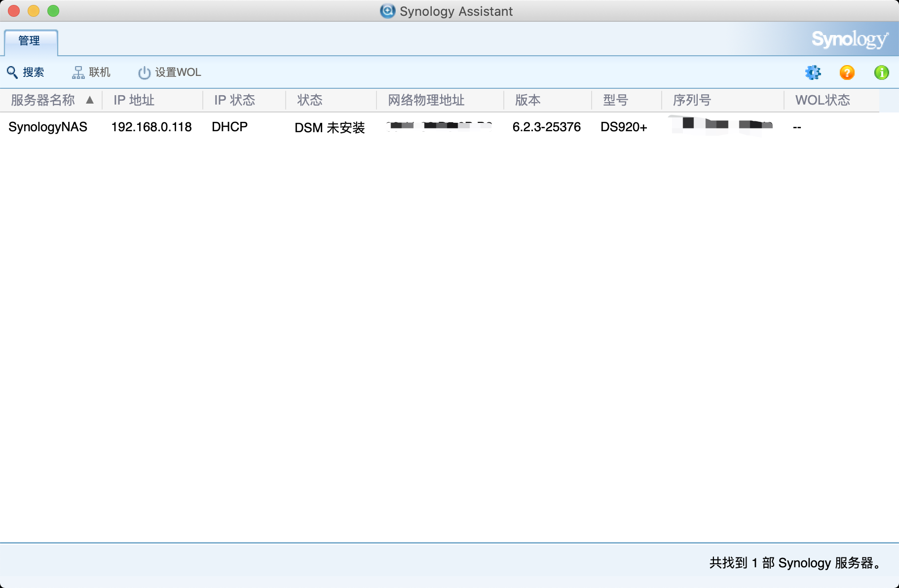Open the green info about icon
The image size is (899, 588).
[x=882, y=73]
